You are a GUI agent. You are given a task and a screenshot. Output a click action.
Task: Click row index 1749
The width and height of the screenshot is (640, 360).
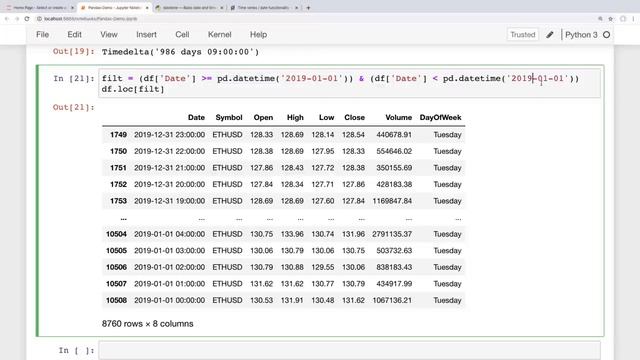pos(118,135)
